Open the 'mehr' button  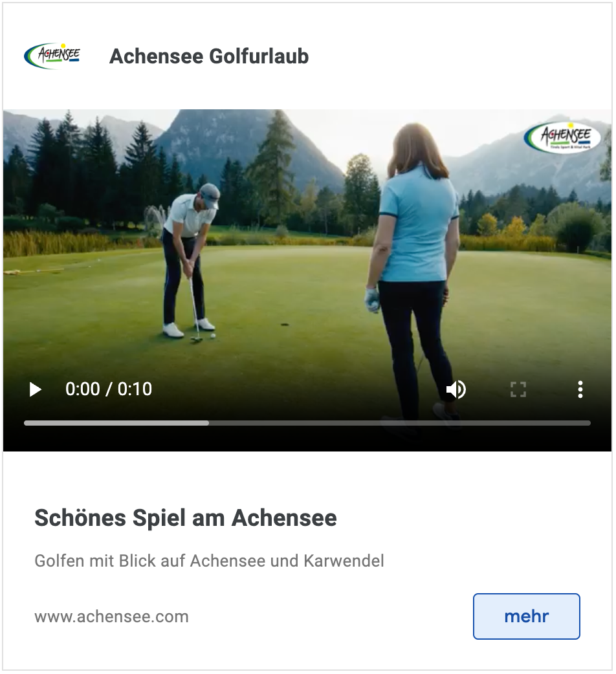(x=526, y=616)
